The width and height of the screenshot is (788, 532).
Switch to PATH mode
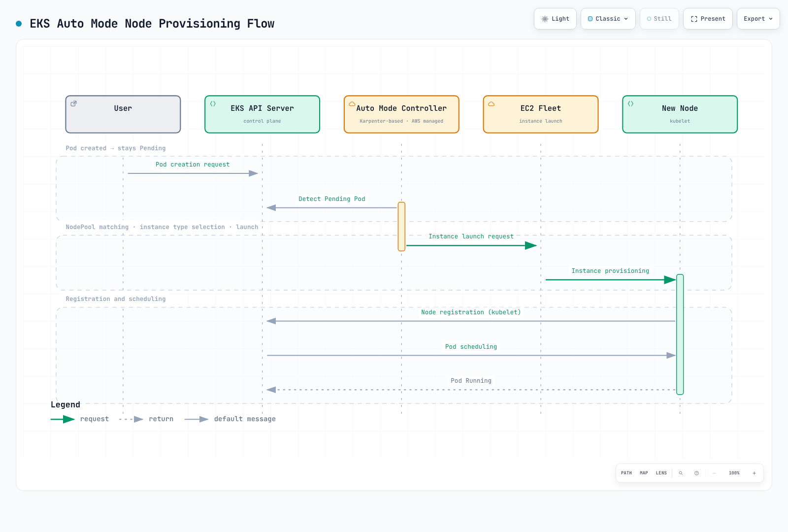[x=626, y=473]
